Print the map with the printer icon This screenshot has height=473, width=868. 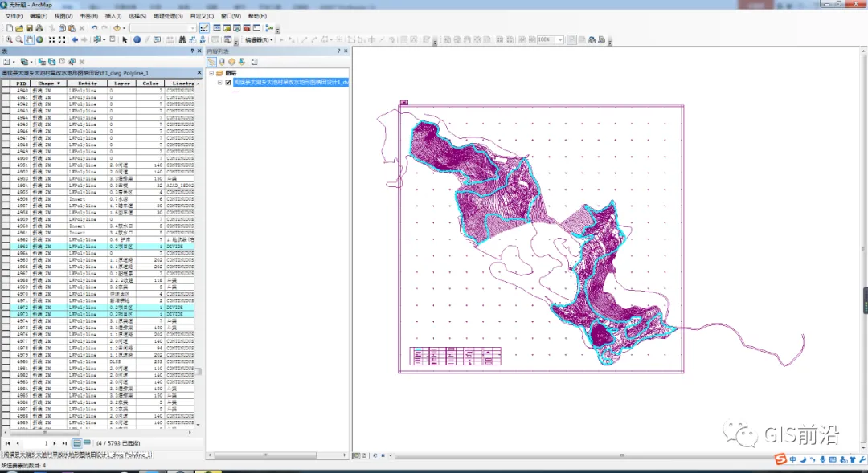[x=39, y=27]
